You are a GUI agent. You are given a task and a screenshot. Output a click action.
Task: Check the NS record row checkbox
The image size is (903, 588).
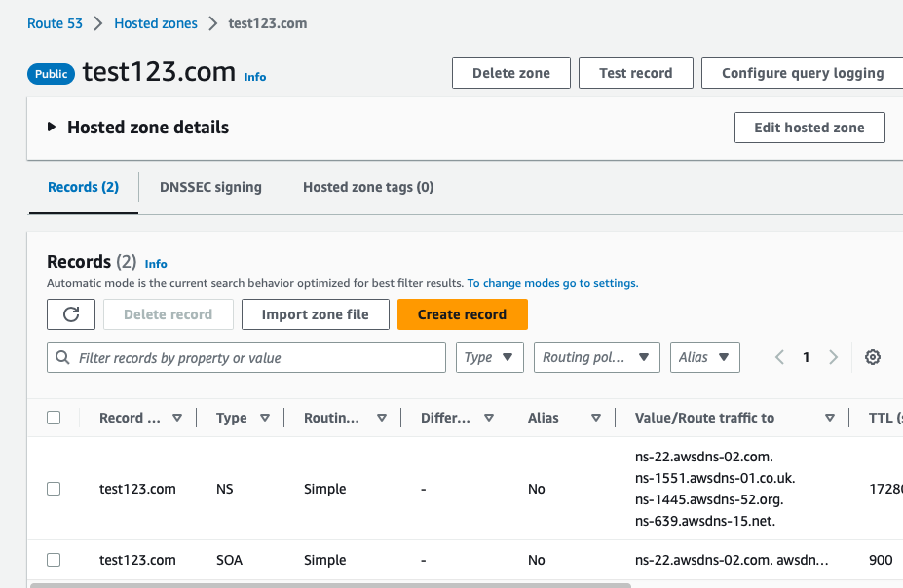pyautogui.click(x=54, y=489)
